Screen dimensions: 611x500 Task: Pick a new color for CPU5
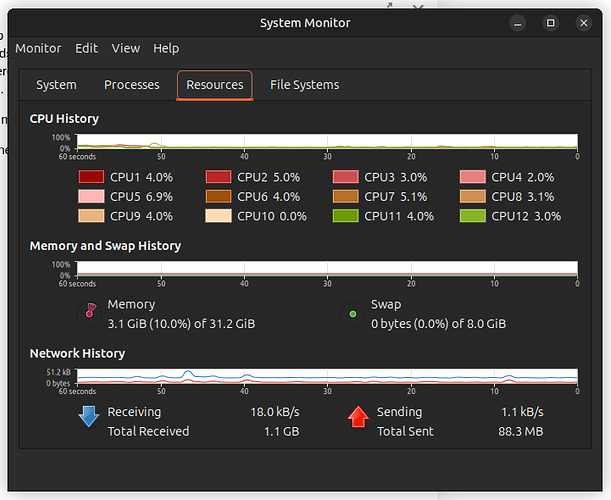pos(91,197)
